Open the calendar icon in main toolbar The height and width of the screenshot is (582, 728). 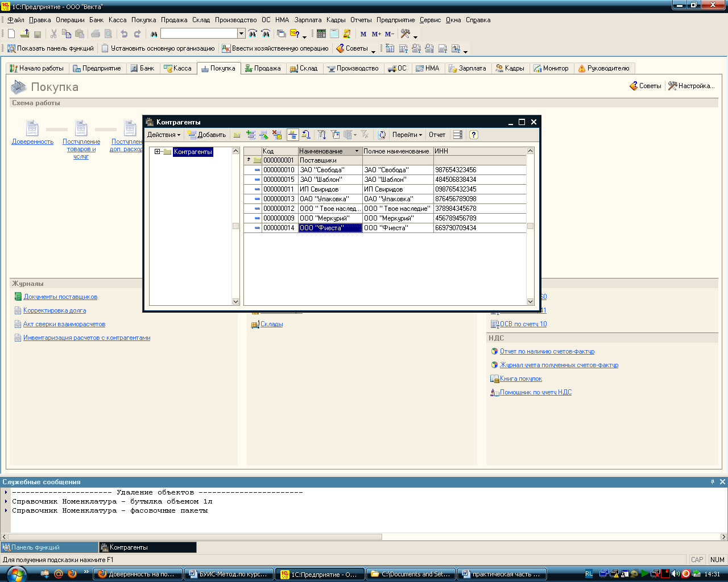334,34
